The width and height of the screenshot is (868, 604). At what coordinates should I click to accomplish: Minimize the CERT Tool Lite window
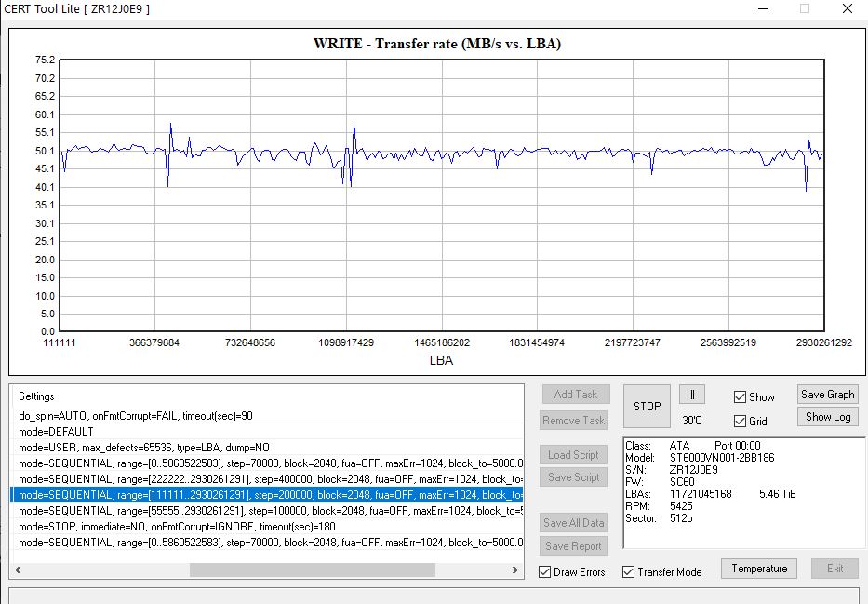click(x=763, y=9)
